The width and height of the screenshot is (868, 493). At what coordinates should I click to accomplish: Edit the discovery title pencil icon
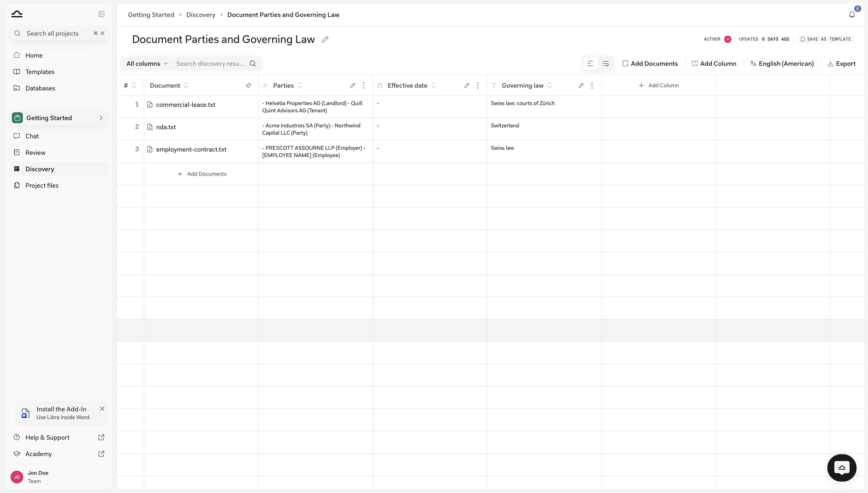(x=325, y=39)
